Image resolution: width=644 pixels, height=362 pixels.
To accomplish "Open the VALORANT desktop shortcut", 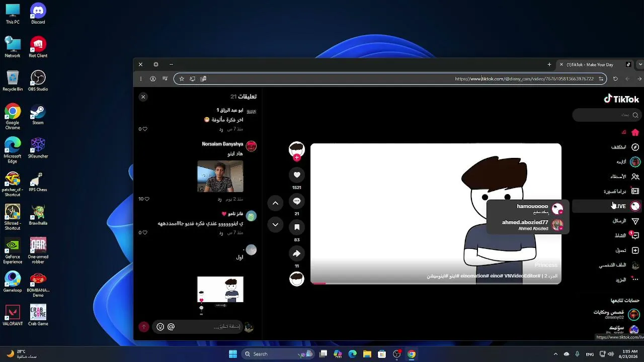I will pos(13,315).
